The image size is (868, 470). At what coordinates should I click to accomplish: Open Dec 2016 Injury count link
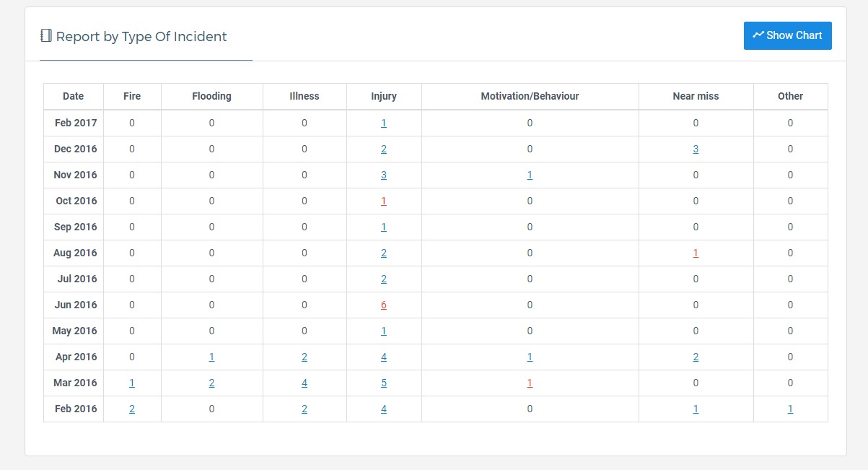click(384, 149)
